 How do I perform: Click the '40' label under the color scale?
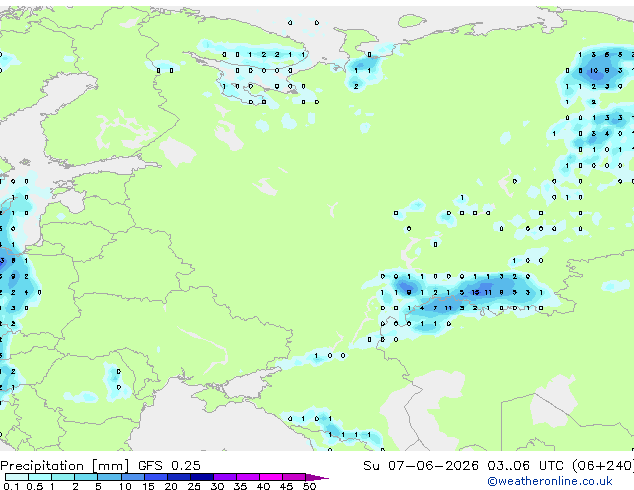pyautogui.click(x=264, y=486)
